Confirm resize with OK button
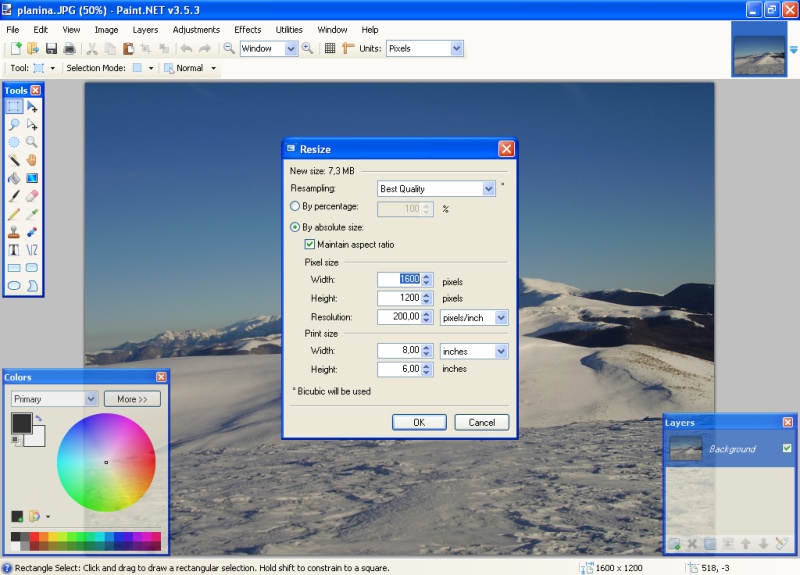Screen dimensions: 800x575 click(419, 422)
